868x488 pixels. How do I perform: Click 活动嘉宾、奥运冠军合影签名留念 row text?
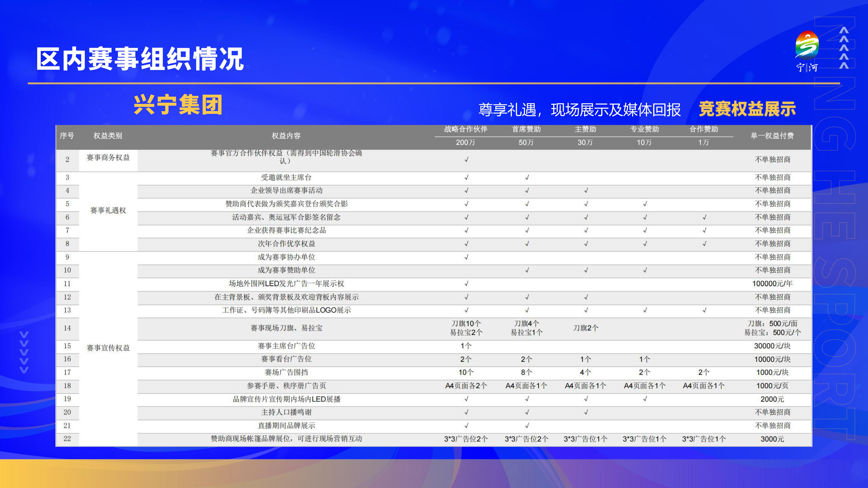coord(286,217)
